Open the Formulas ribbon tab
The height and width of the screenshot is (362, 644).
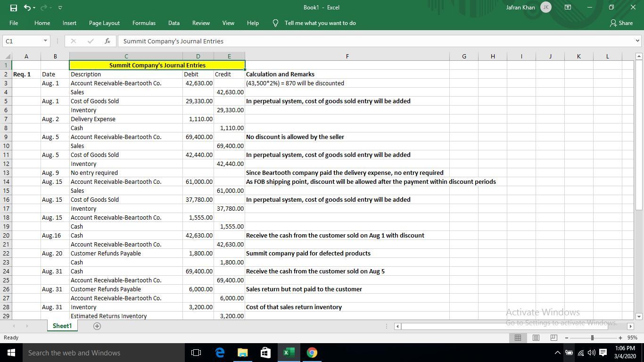pyautogui.click(x=144, y=23)
